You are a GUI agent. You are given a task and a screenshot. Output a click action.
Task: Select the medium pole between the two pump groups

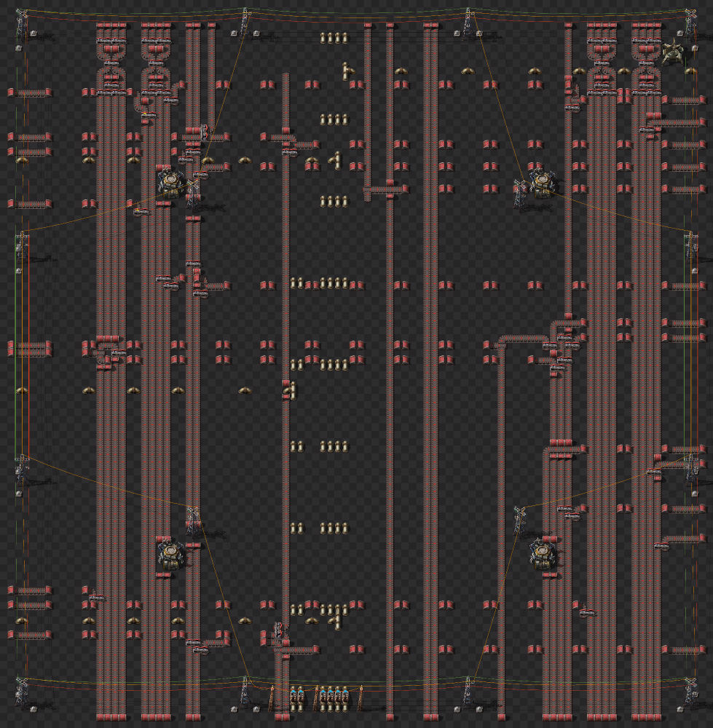click(x=316, y=698)
